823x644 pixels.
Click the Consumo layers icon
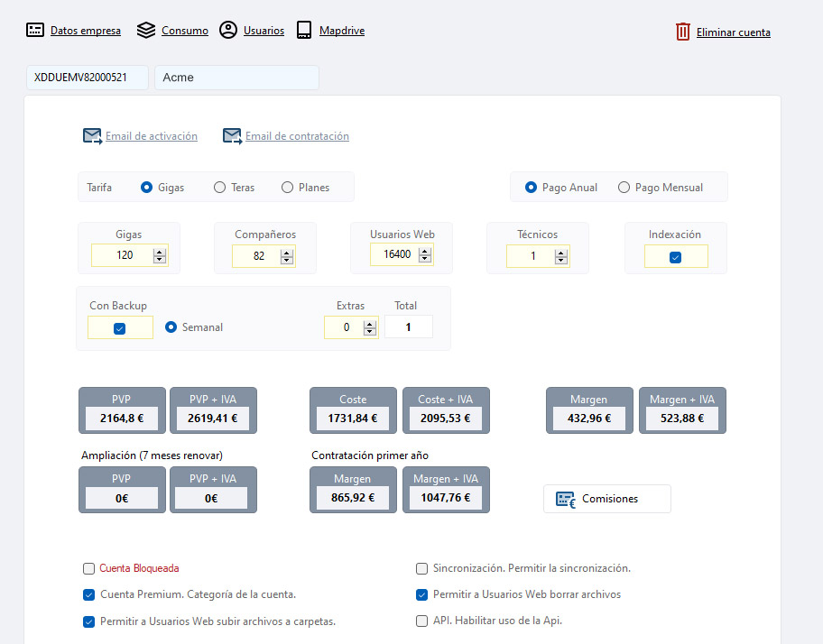click(x=146, y=30)
